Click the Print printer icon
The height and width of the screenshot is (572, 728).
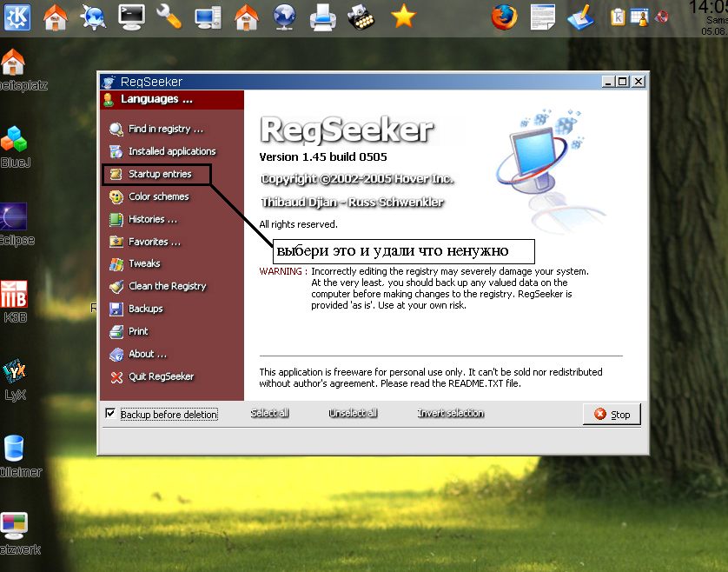click(116, 331)
